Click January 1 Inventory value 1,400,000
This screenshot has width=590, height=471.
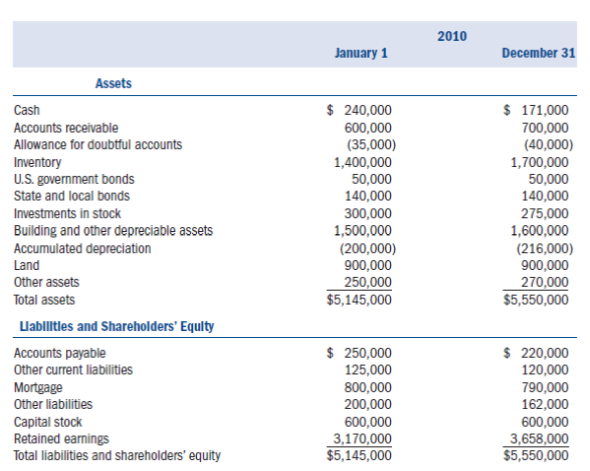363,162
